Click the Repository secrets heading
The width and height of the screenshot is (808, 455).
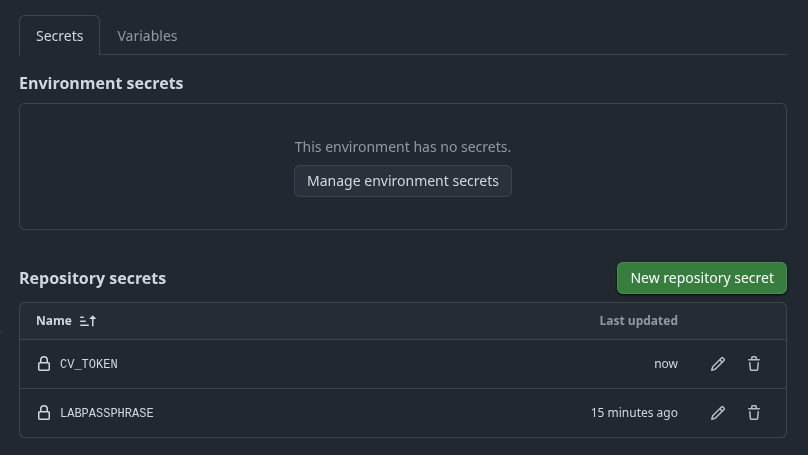pyautogui.click(x=92, y=278)
